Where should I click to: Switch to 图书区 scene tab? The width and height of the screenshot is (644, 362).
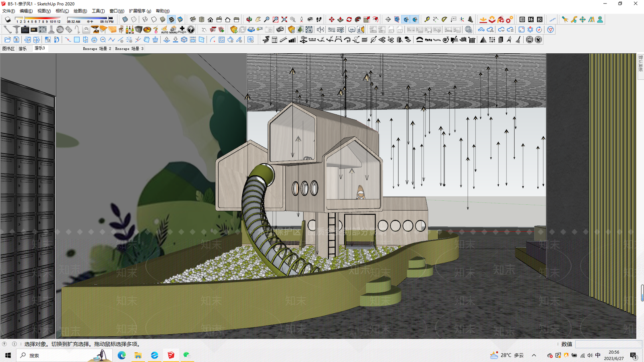click(x=8, y=48)
